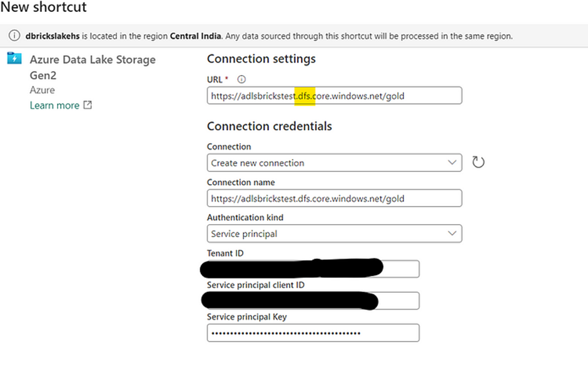Expand the Connection dropdown chevron
Viewport: 588px width, 378px height.
[x=452, y=163]
